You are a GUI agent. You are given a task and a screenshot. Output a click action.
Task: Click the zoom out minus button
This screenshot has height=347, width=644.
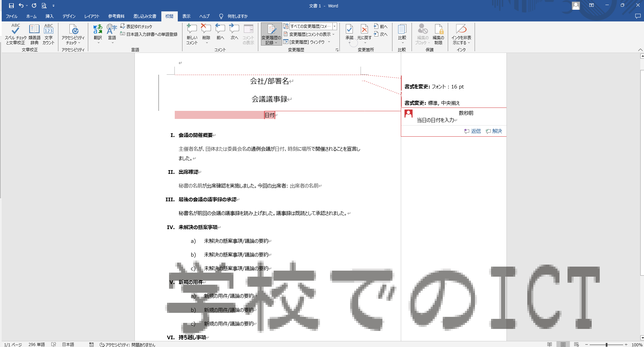(x=586, y=344)
